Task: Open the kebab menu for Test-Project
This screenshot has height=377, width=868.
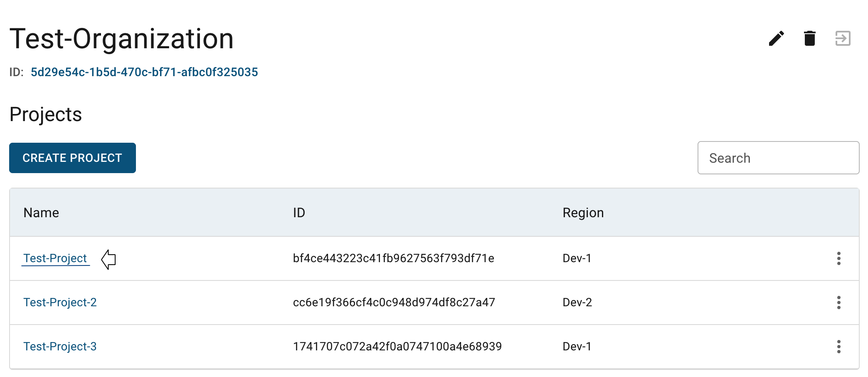Action: 838,258
